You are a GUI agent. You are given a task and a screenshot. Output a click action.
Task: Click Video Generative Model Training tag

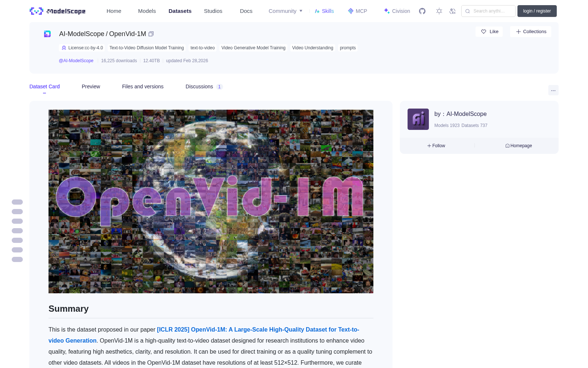(253, 48)
